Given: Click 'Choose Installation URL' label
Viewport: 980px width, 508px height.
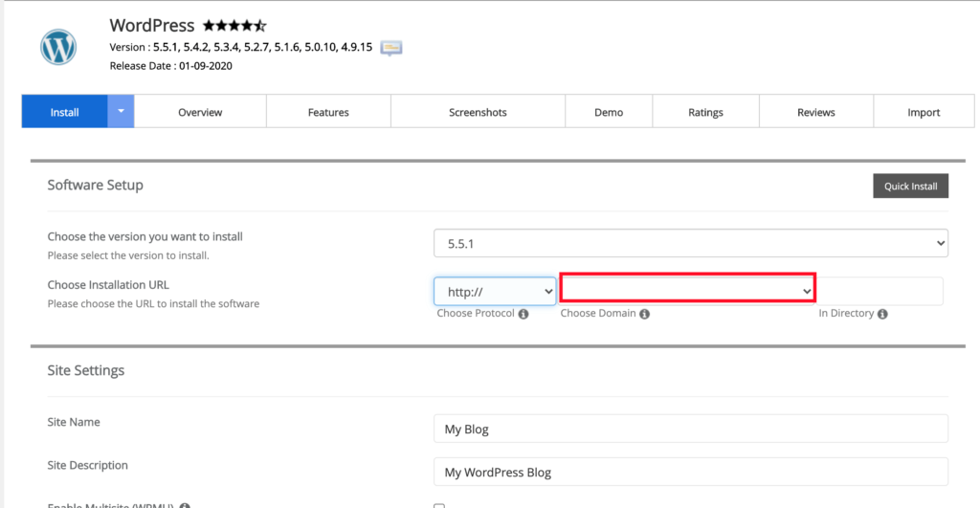Looking at the screenshot, I should click(x=108, y=284).
